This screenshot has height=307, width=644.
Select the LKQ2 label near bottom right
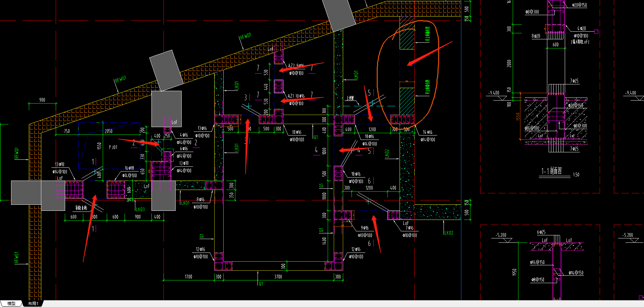coord(449,233)
